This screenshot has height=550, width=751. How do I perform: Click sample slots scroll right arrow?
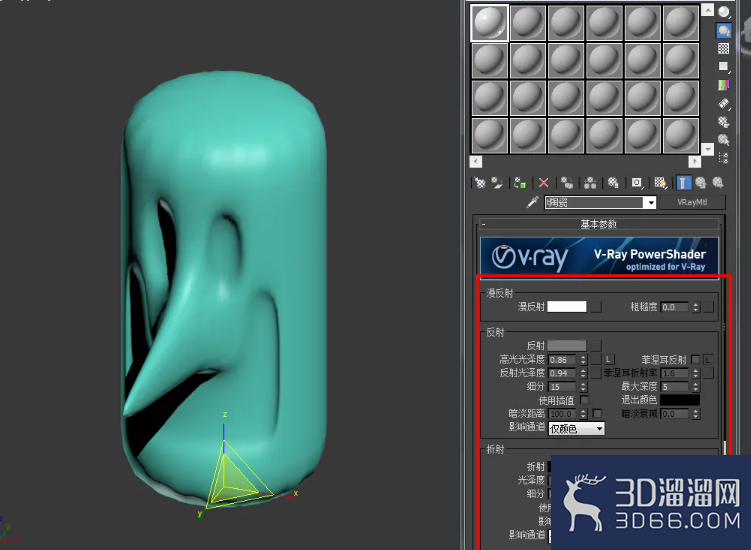[x=694, y=161]
